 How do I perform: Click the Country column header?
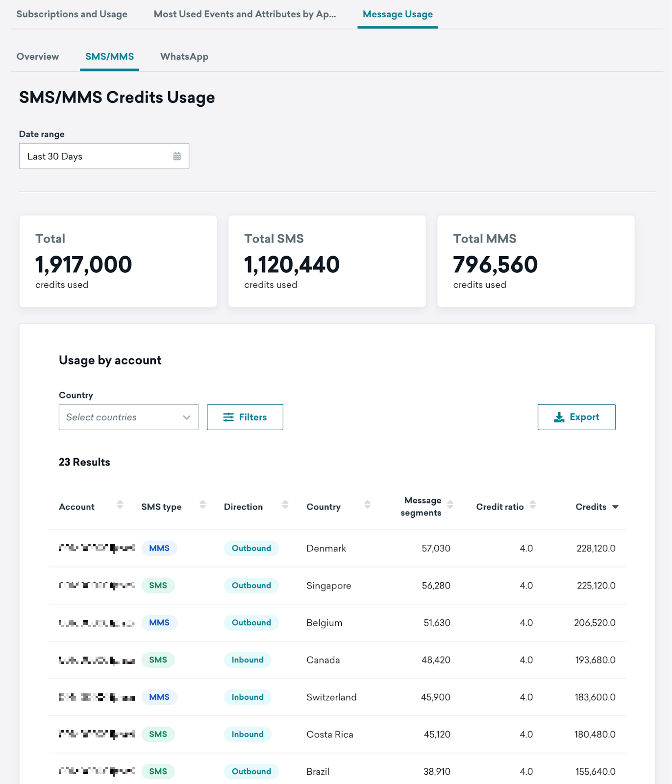(x=324, y=507)
